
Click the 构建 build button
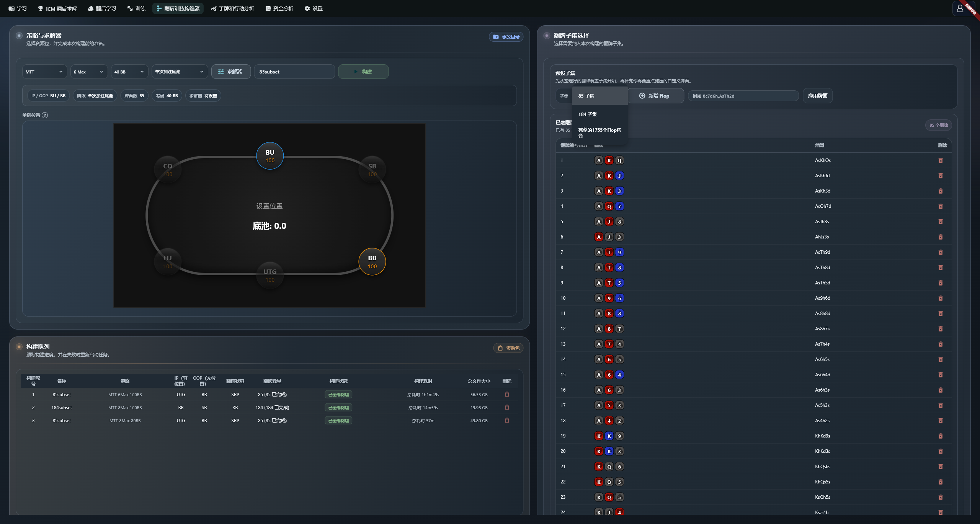coord(363,72)
